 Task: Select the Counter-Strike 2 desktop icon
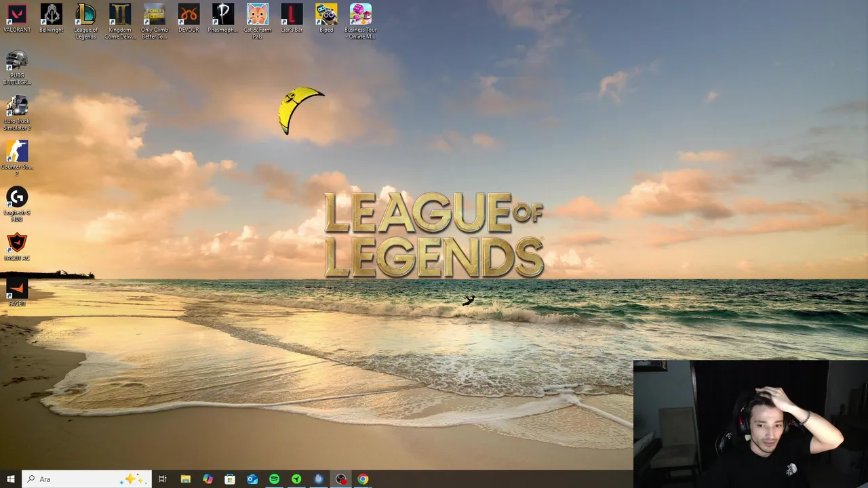pos(17,159)
